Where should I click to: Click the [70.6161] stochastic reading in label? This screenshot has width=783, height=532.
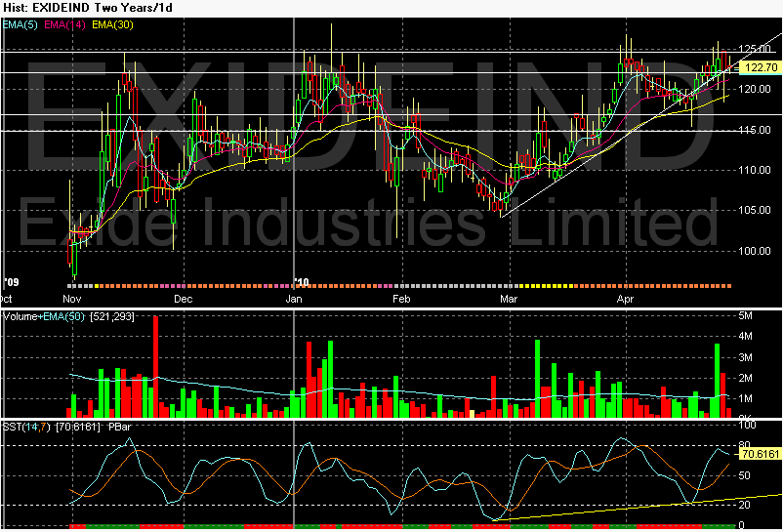click(78, 428)
